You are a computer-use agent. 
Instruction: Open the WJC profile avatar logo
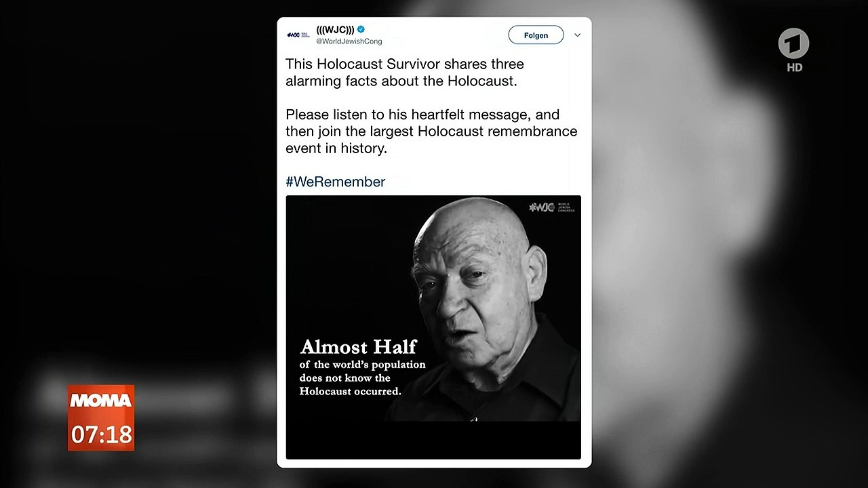298,35
